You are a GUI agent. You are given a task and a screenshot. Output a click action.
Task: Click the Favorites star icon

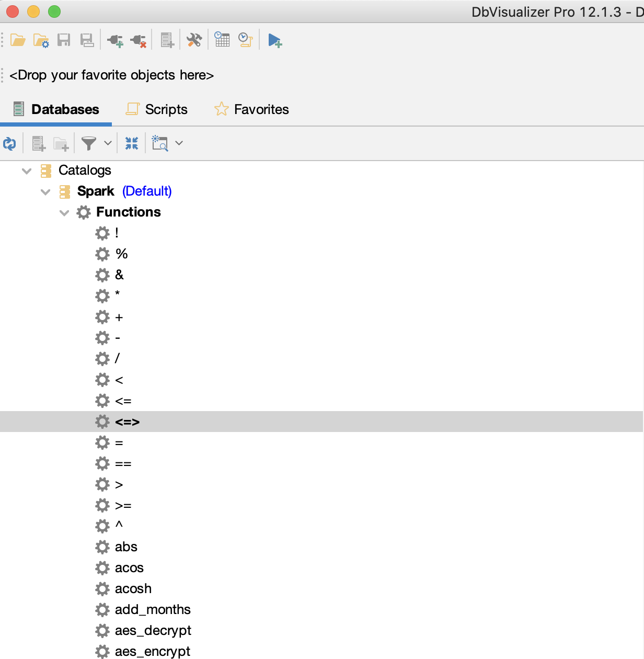pos(222,109)
